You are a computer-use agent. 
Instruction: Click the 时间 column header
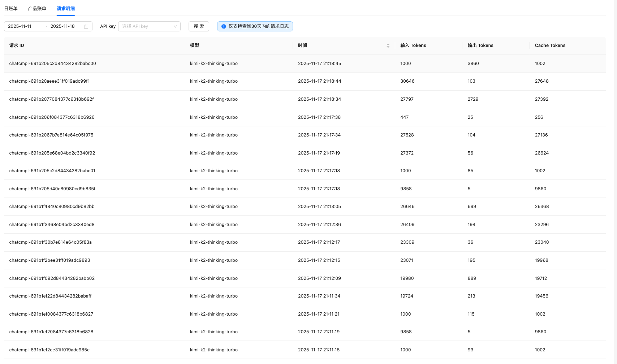(x=302, y=45)
